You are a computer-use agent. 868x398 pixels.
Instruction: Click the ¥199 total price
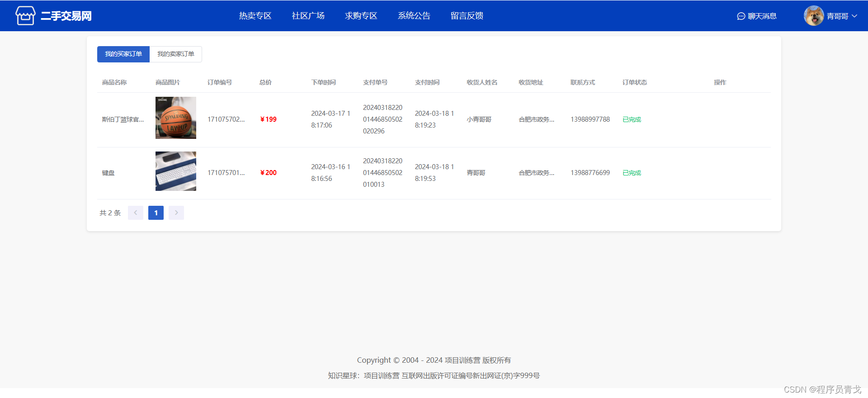point(269,119)
